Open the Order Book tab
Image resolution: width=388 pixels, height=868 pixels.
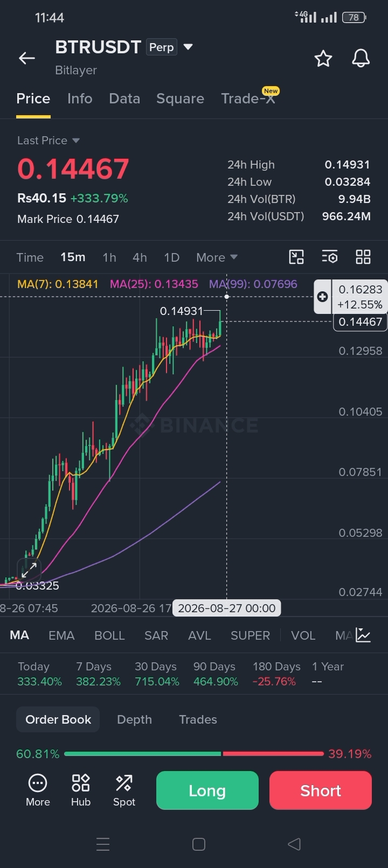click(58, 719)
